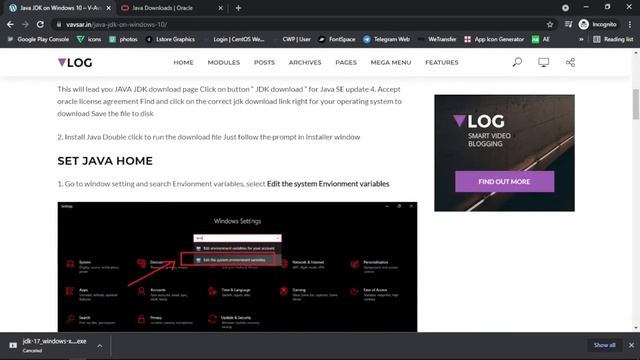Open the Reading list
Screen dimensions: 640x360
613,39
